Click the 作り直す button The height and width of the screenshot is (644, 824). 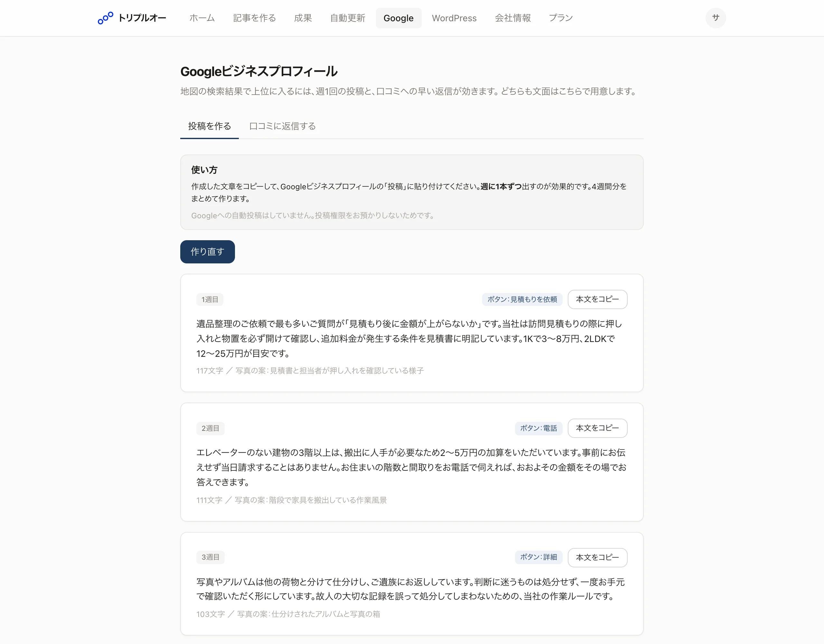208,252
